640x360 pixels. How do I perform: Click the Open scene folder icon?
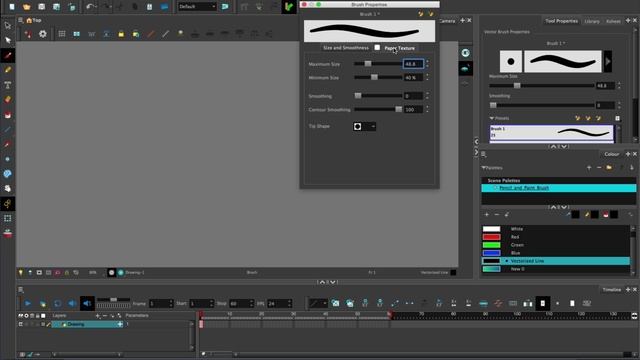(27, 7)
